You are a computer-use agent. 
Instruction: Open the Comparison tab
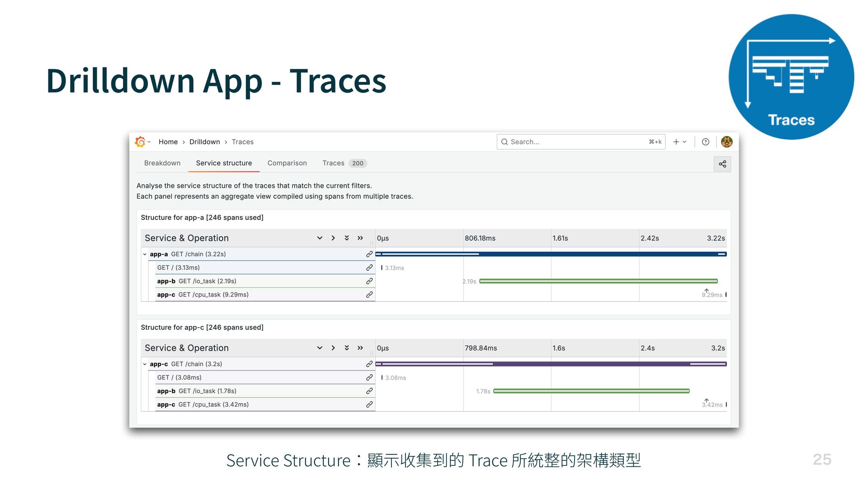[287, 163]
